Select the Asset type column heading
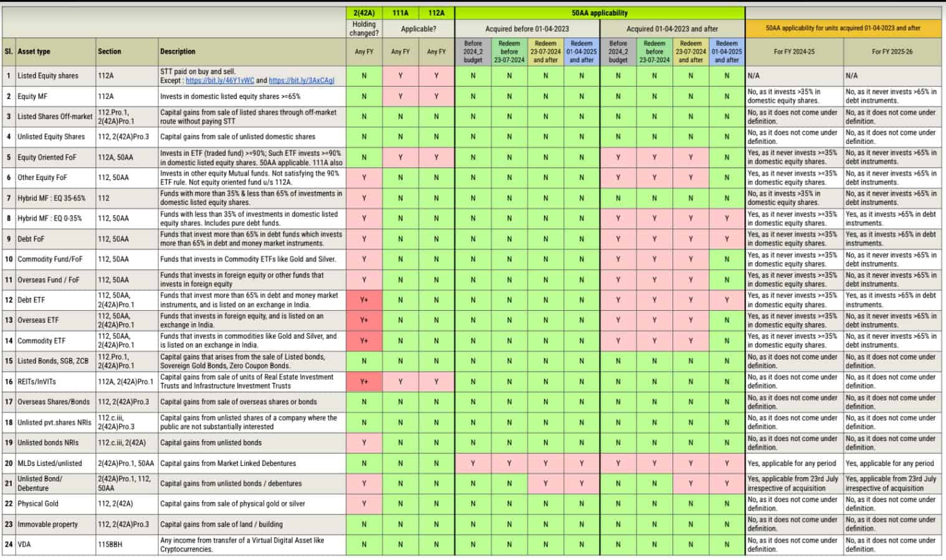Image resolution: width=946 pixels, height=560 pixels. pos(37,52)
